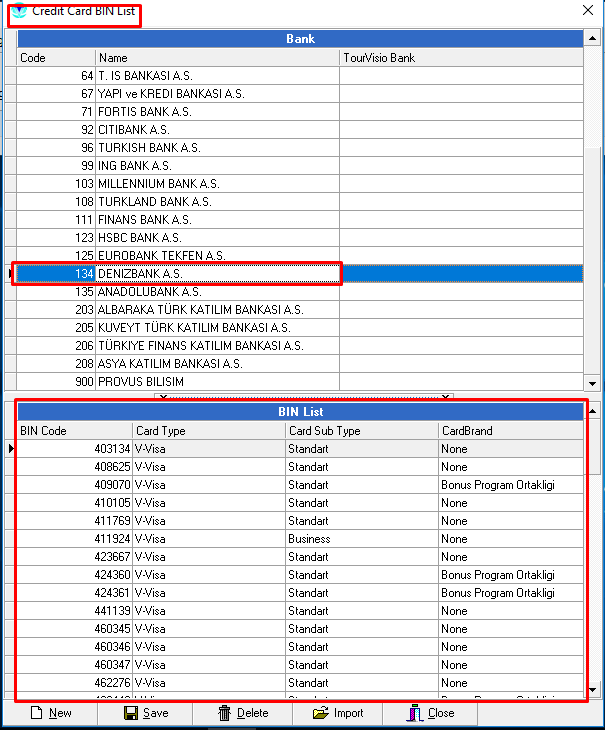Screen dimensions: 605x730
Task: Click BIN code 409070 cell
Action: tap(75, 485)
